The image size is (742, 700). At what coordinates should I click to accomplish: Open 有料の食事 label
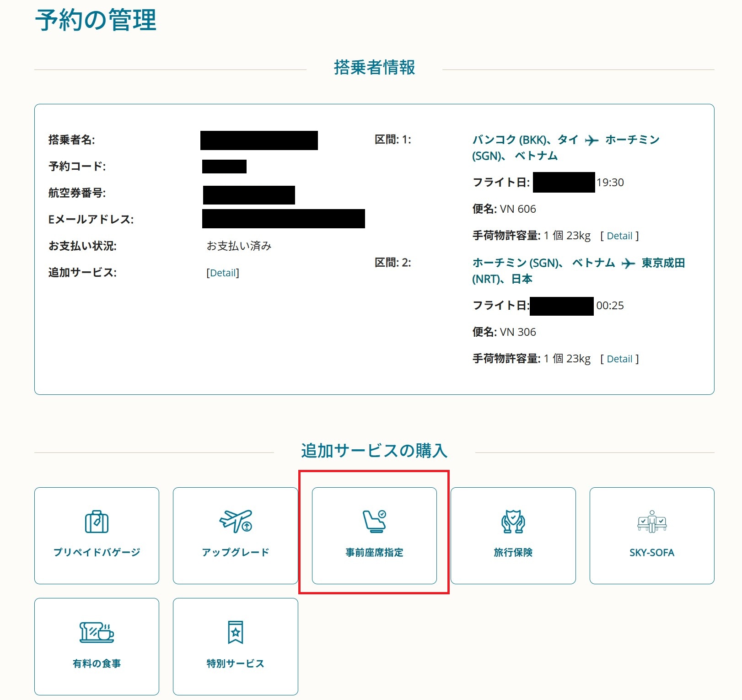97,663
